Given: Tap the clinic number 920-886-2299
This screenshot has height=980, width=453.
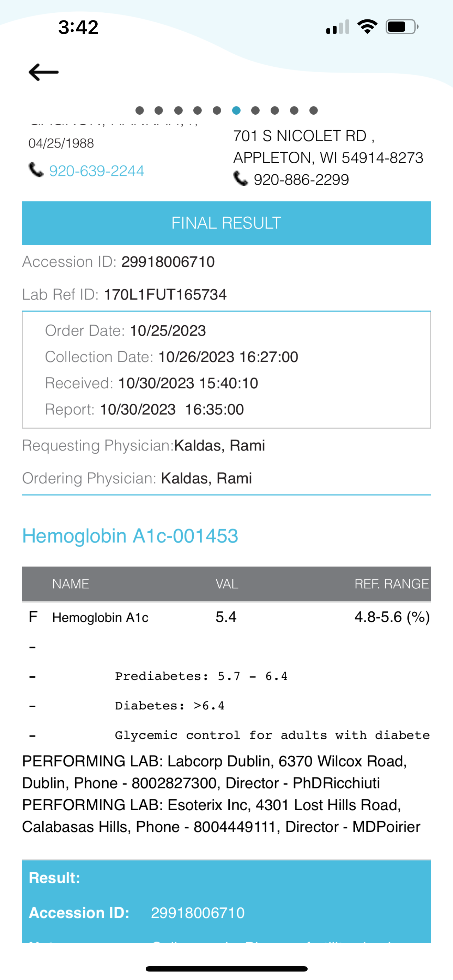Looking at the screenshot, I should point(301,180).
